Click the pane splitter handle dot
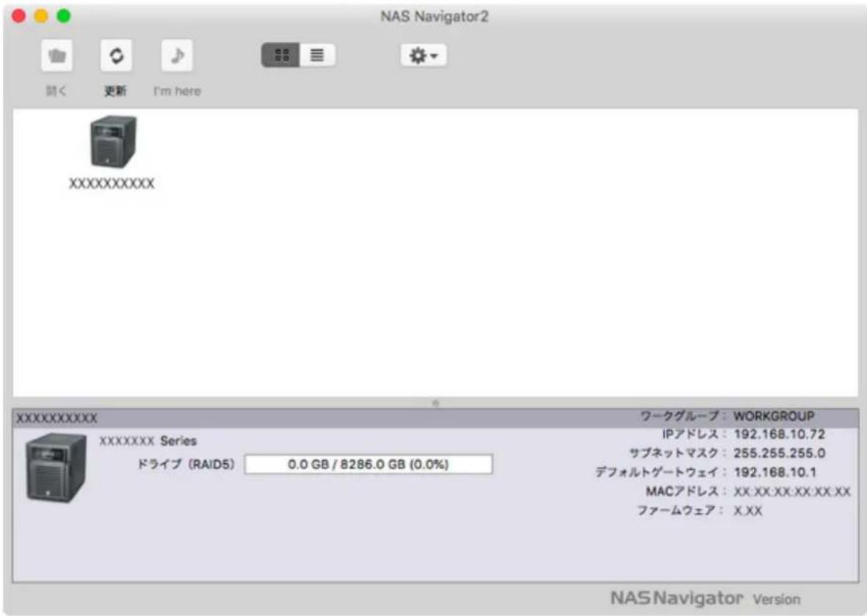This screenshot has height=616, width=867. click(436, 403)
